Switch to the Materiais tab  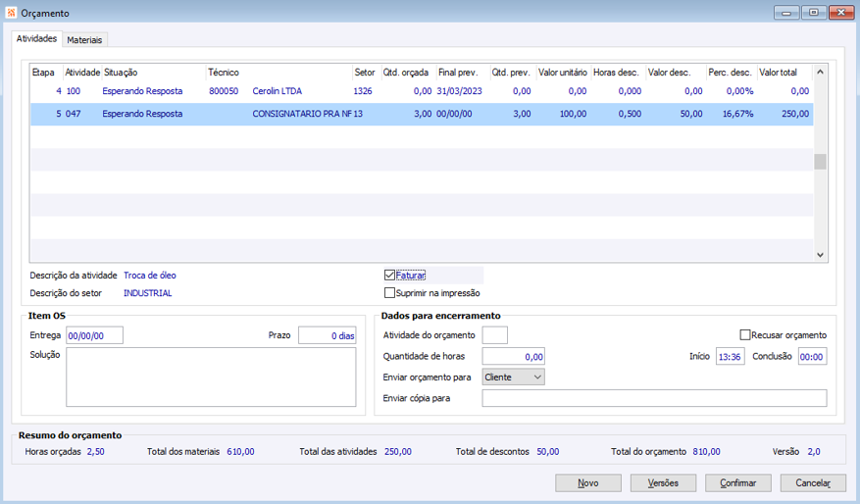point(84,39)
